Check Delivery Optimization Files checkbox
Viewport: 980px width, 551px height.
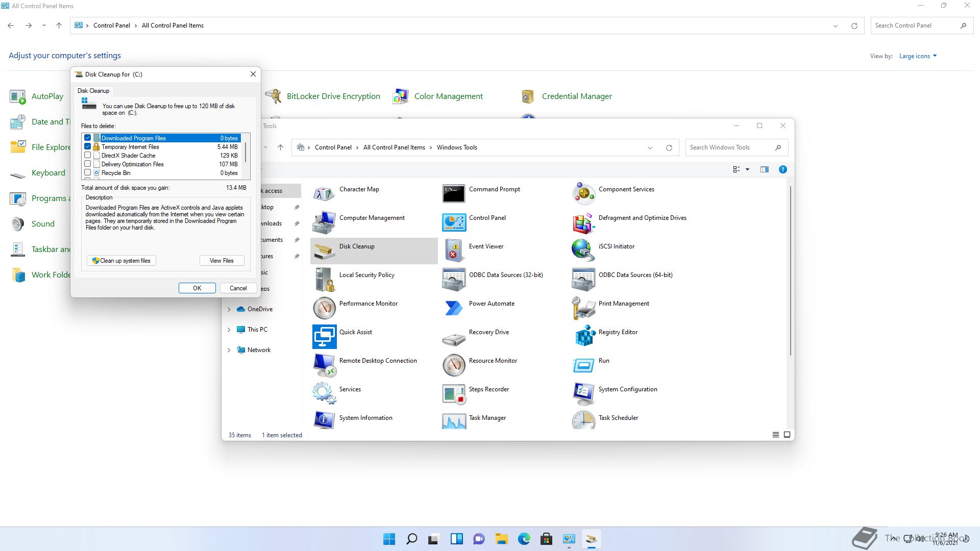pos(88,164)
